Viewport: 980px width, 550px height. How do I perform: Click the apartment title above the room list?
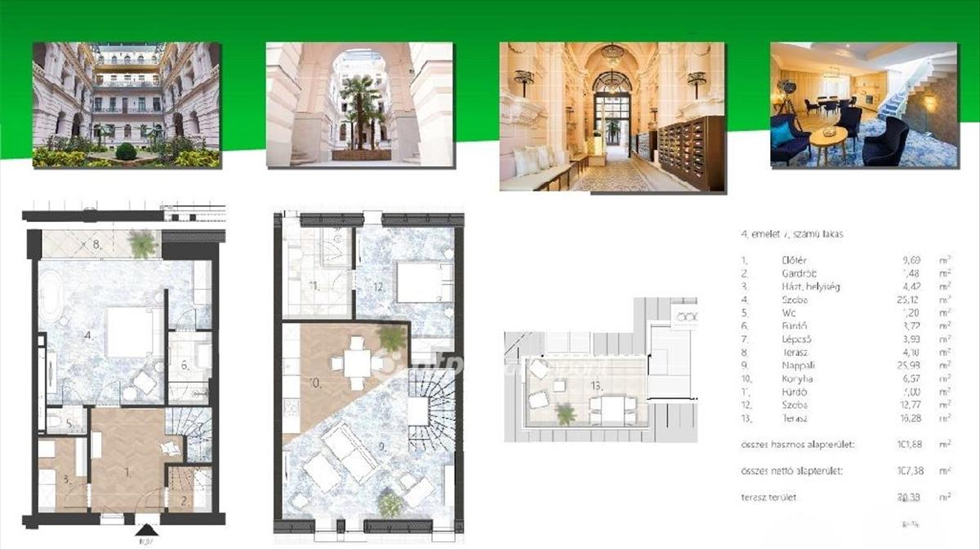(792, 234)
